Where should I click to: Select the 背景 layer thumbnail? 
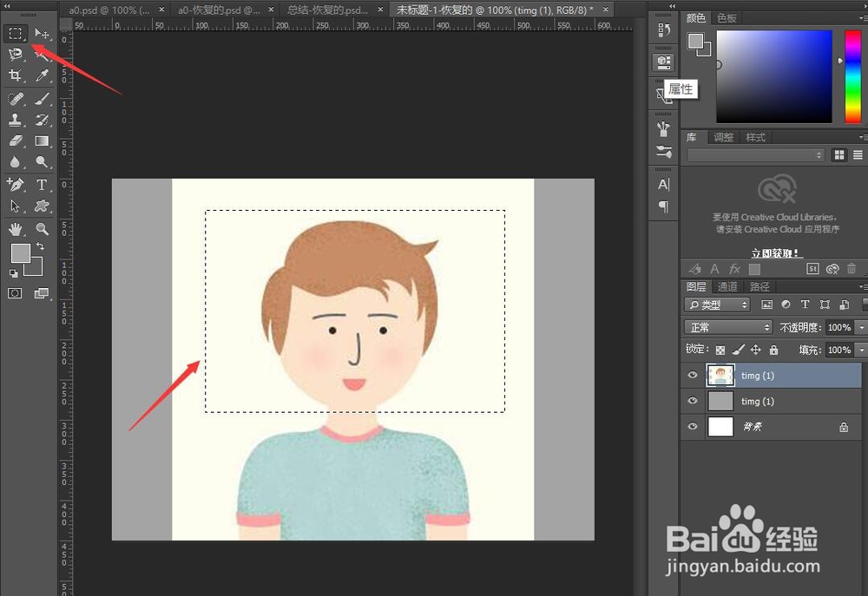pyautogui.click(x=720, y=427)
